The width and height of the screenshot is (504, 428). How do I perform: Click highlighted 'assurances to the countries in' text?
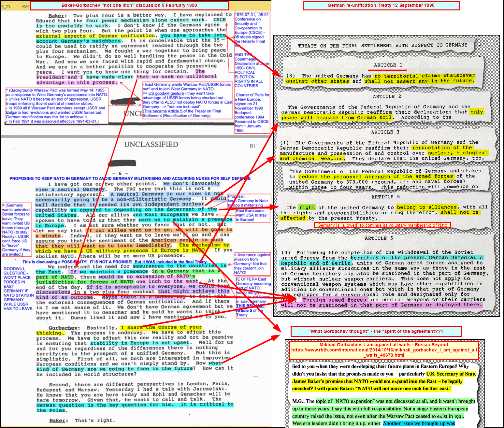180,265
